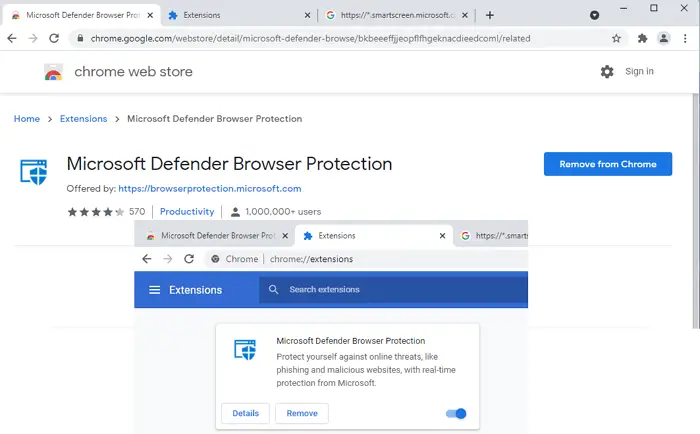Open the tab search dropdown circle

tap(594, 15)
